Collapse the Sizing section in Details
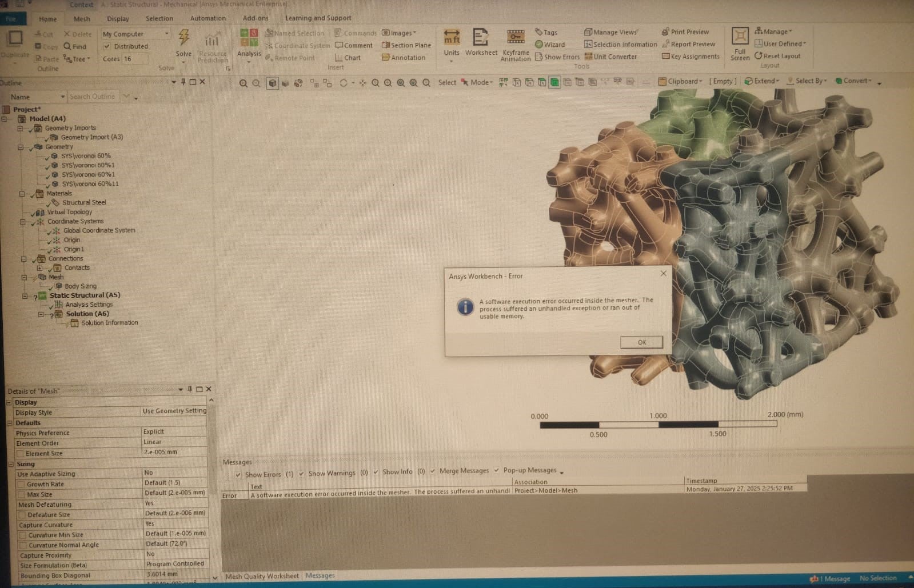This screenshot has width=914, height=588. [11, 464]
